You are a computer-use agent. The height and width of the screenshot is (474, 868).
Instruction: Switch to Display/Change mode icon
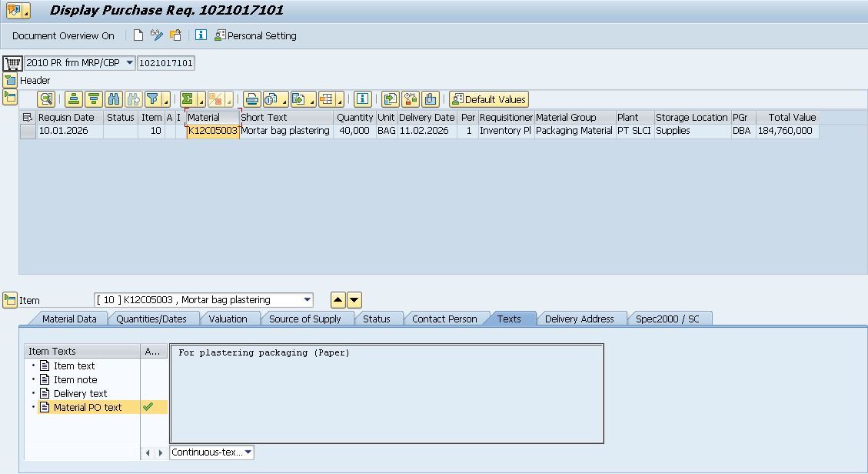[x=157, y=35]
